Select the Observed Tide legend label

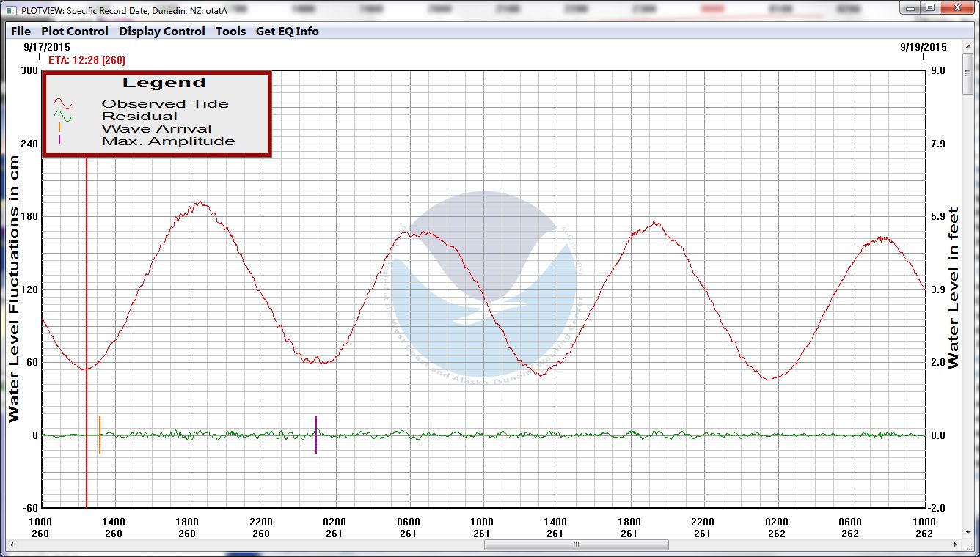pos(165,103)
